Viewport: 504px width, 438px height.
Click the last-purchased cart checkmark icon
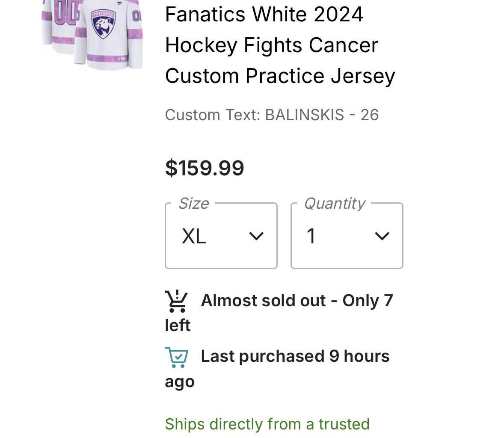pos(176,357)
